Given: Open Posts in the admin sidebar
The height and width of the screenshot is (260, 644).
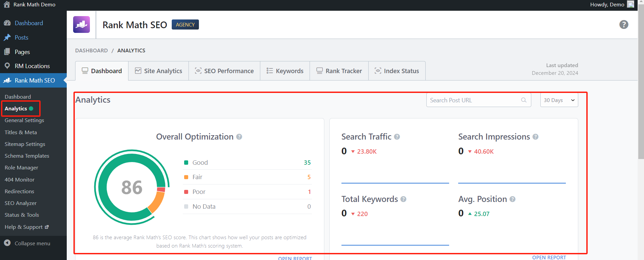Looking at the screenshot, I should click(21, 38).
